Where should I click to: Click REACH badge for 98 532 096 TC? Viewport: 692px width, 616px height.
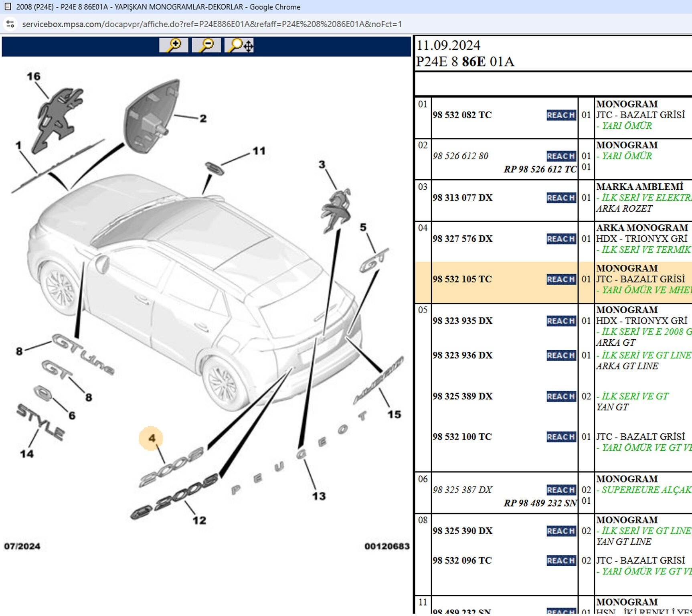point(561,561)
